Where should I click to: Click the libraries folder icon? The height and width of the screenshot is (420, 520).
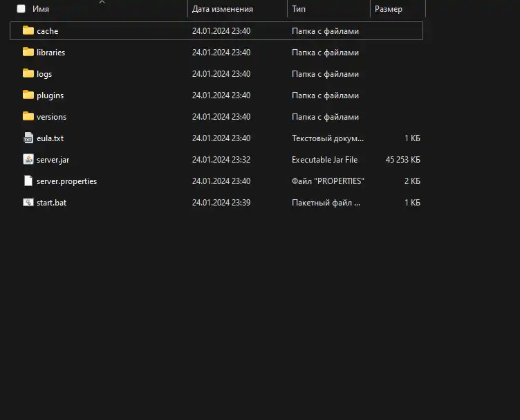28,52
